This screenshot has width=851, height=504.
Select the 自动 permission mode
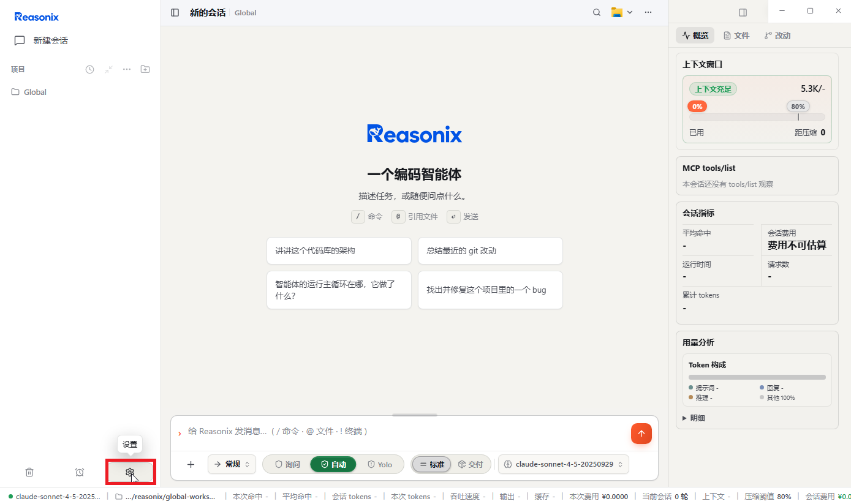pos(333,464)
